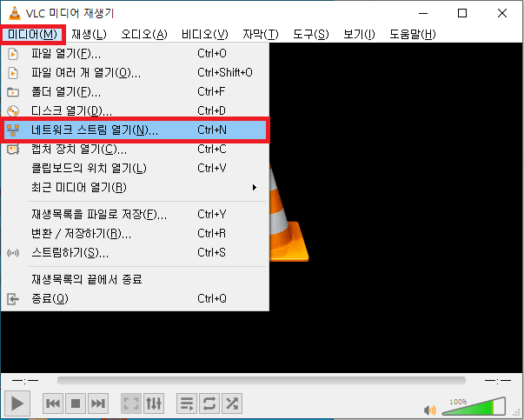Choose 파일 여러 개 열기(O)... entry
Viewport: 524px width, 420px height.
click(x=135, y=72)
